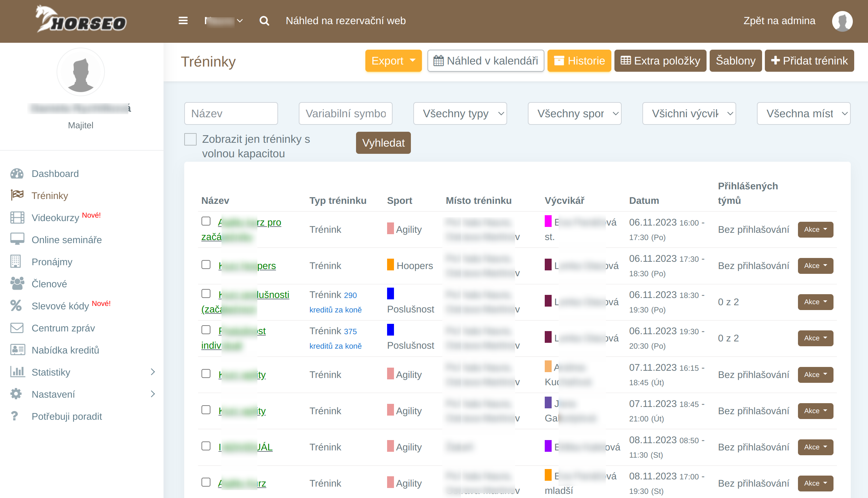Screen dimensions: 868x498
Task: Expand Statistiky submenu chevron
Action: point(153,372)
